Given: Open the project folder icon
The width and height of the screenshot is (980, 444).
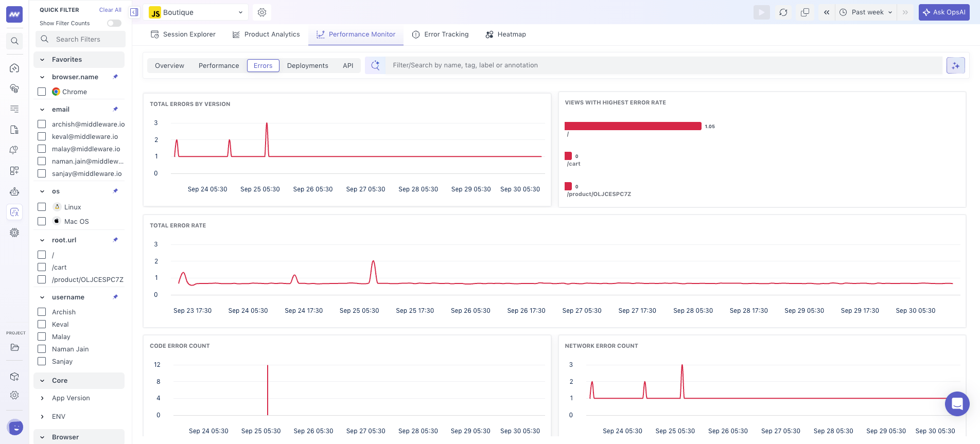Looking at the screenshot, I should [14, 348].
